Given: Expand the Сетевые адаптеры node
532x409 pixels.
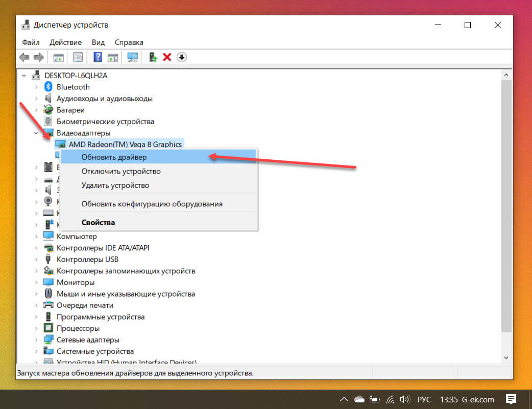Looking at the screenshot, I should coord(36,340).
